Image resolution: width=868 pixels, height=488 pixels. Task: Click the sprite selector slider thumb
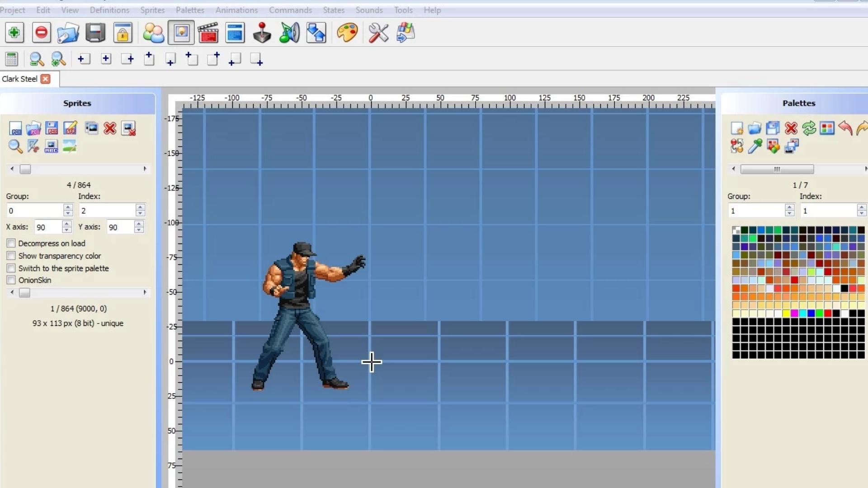click(x=25, y=169)
